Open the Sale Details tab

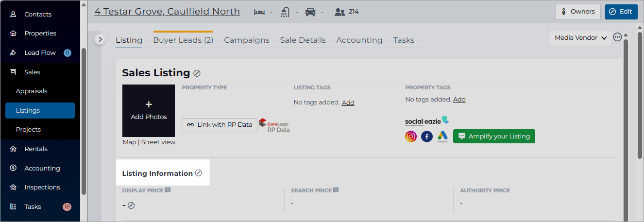[303, 40]
